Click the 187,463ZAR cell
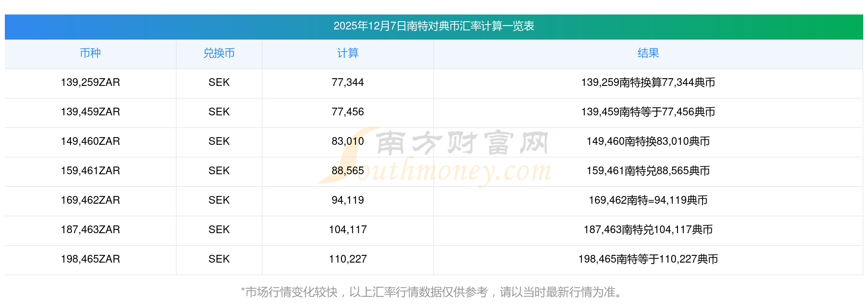The height and width of the screenshot is (307, 868). point(90,230)
